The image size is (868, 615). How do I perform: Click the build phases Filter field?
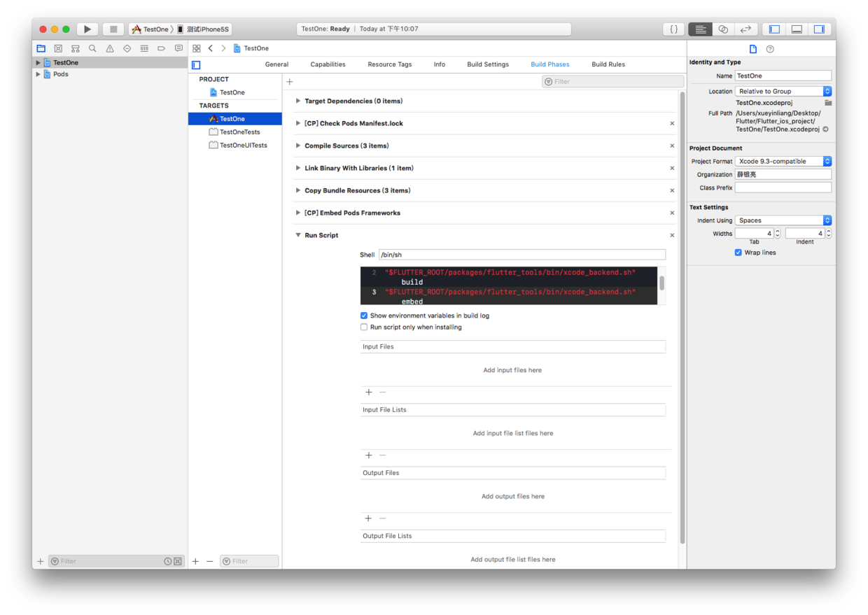(612, 82)
